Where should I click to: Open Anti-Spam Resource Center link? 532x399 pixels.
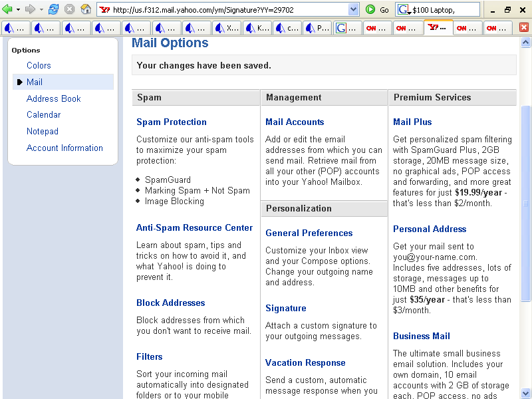[194, 227]
